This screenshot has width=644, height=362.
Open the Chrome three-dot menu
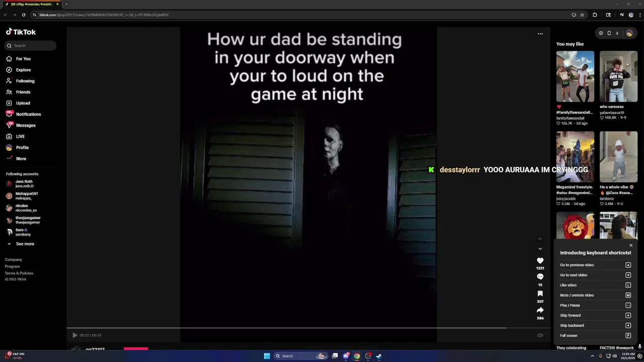click(639, 15)
